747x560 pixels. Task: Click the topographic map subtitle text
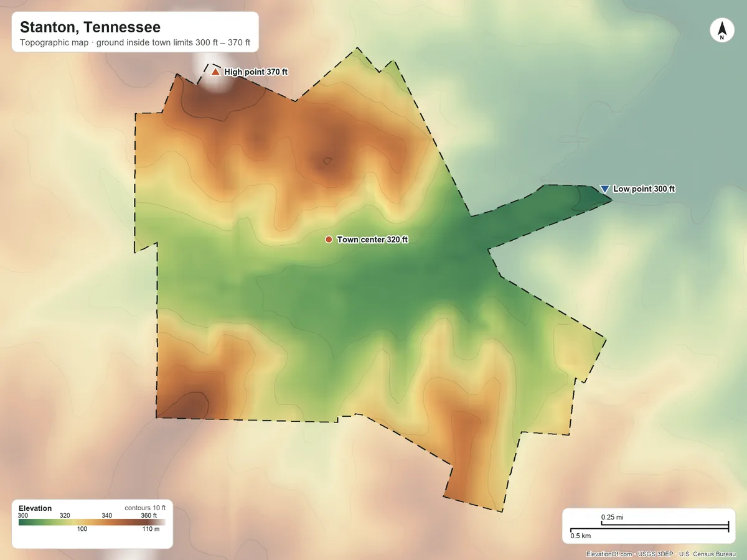click(135, 44)
